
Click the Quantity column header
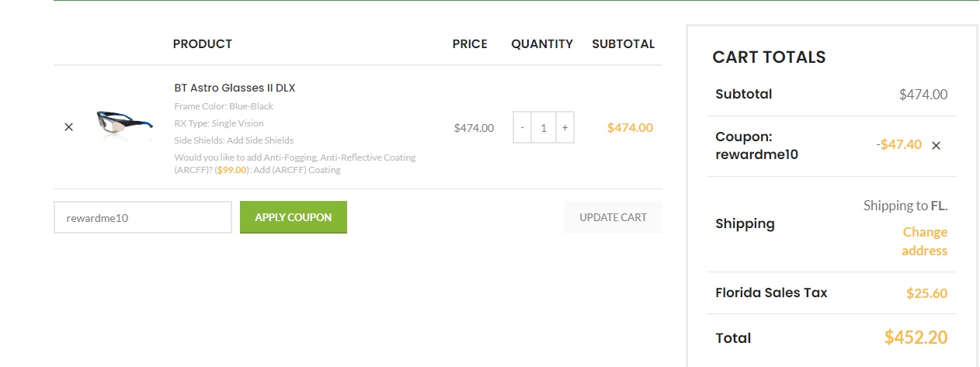pyautogui.click(x=542, y=44)
